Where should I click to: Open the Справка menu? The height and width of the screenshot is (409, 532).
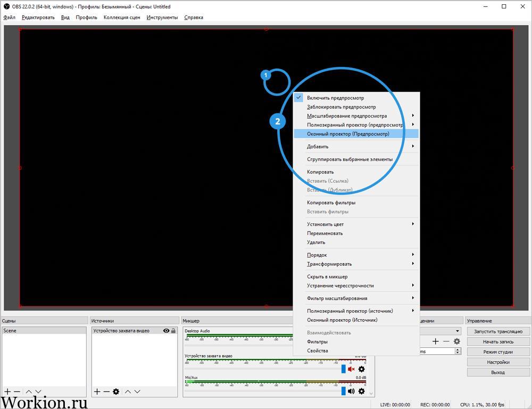click(x=194, y=18)
